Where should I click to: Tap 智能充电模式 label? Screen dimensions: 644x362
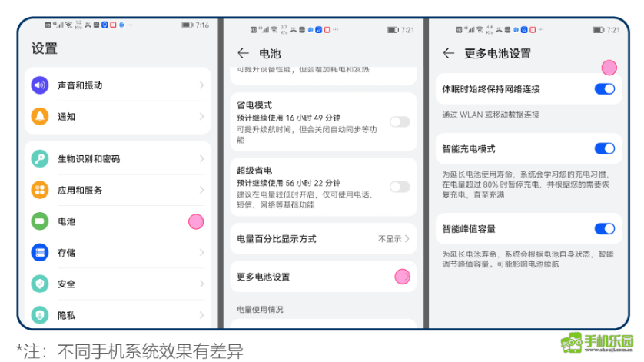[x=469, y=149]
